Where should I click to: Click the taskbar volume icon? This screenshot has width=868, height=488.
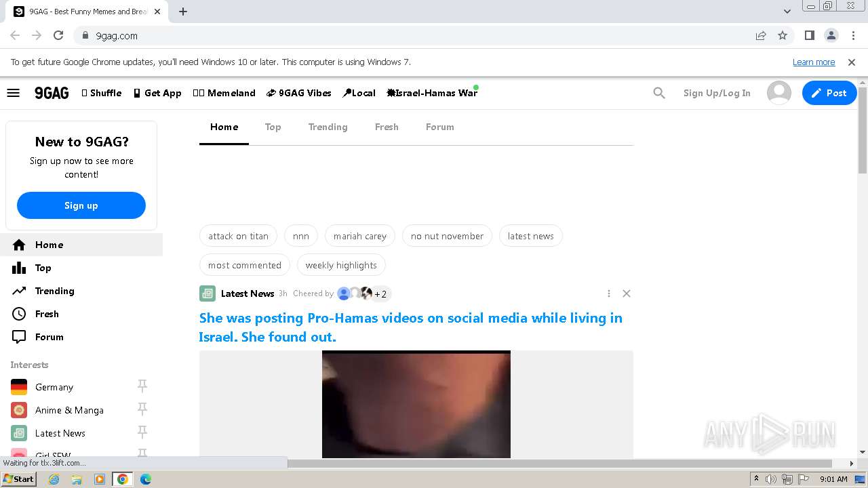(x=771, y=479)
